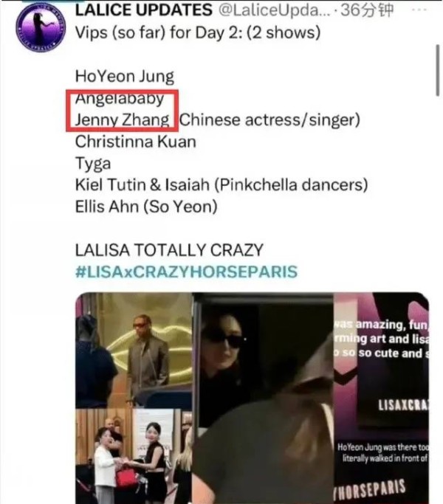Screen dimensions: 443x504
Task: Click the red-boxed Angelababy name
Action: (x=120, y=98)
